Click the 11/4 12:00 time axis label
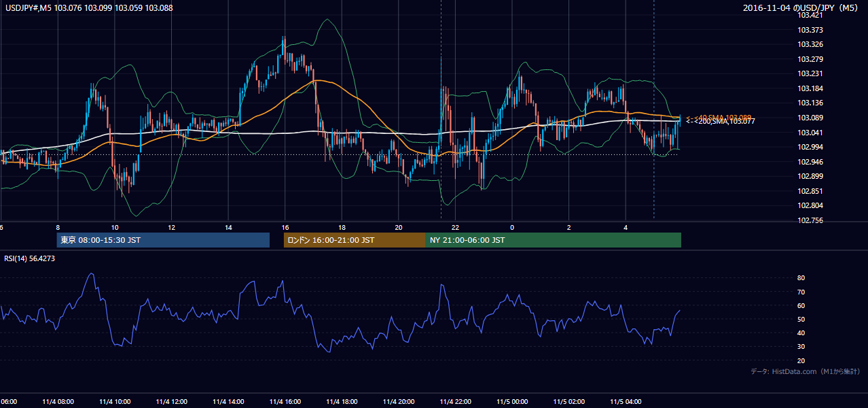This screenshot has height=408, width=868. (x=171, y=402)
